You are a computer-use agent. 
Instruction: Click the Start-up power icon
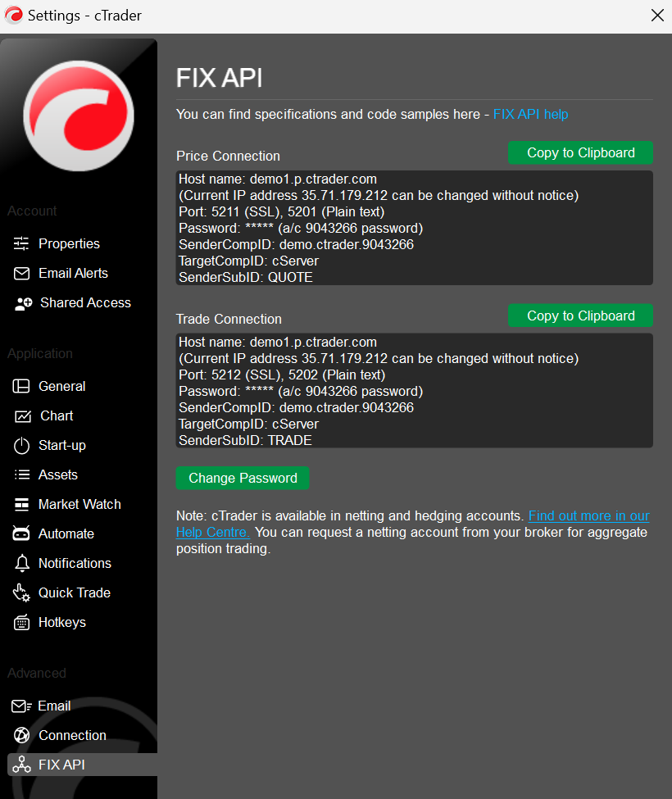[x=21, y=445]
